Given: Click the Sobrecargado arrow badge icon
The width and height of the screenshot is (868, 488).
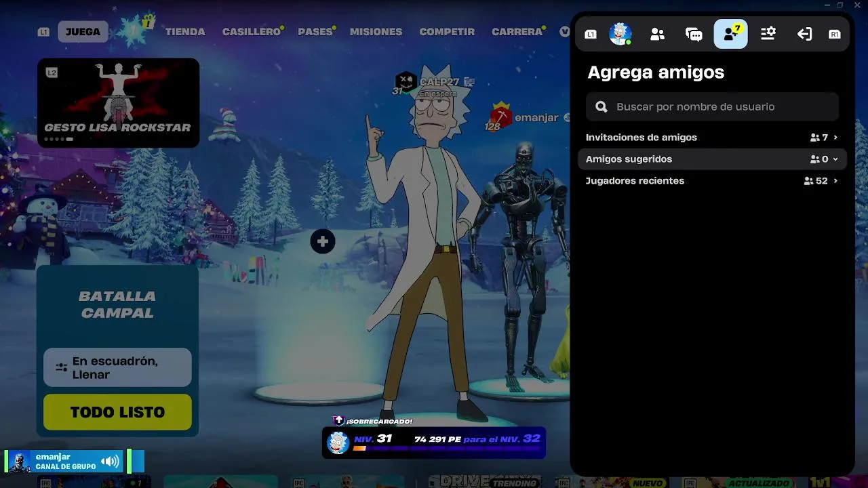Looking at the screenshot, I should (339, 421).
